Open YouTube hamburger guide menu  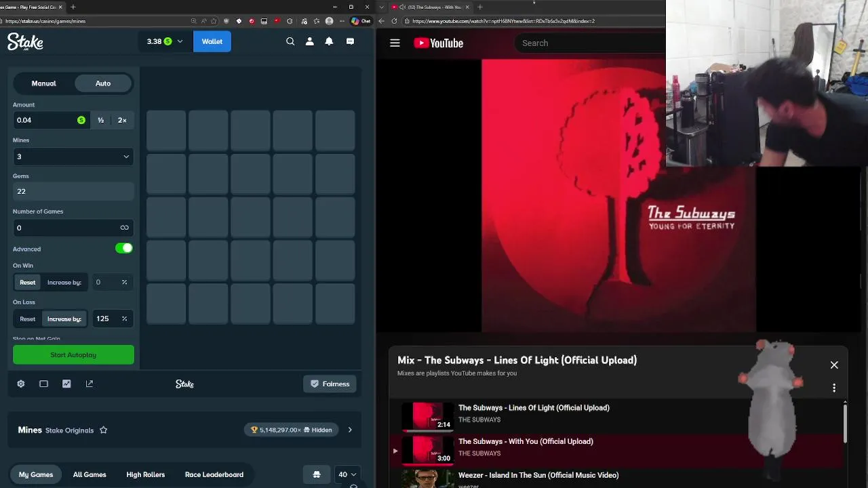click(395, 43)
